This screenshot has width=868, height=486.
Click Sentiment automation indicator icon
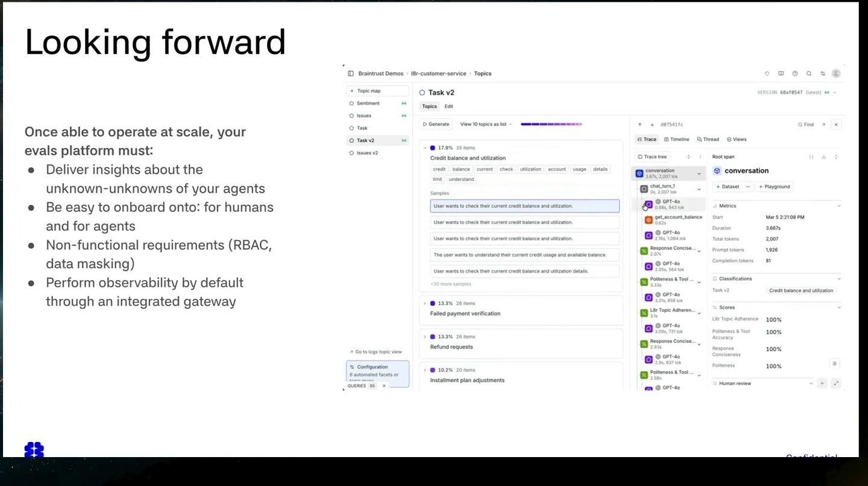pos(404,104)
